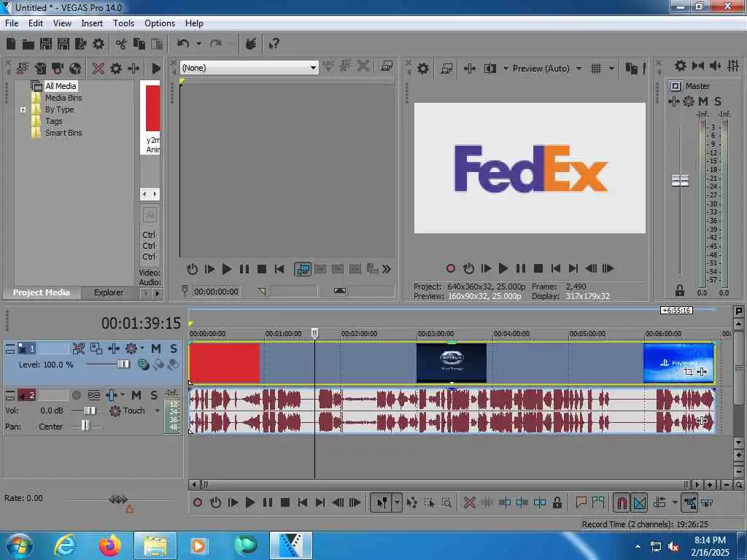Copy snapshot to clipboard in preview
The image size is (747, 560).
631,69
